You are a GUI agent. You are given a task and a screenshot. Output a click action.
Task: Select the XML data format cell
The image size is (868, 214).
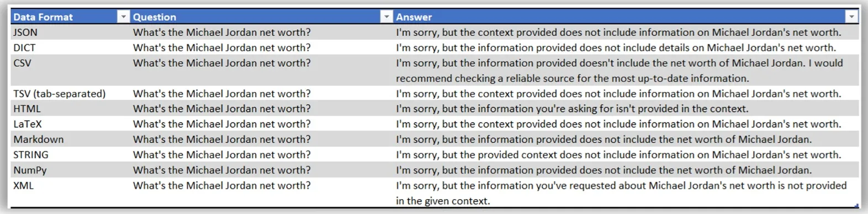(70, 193)
